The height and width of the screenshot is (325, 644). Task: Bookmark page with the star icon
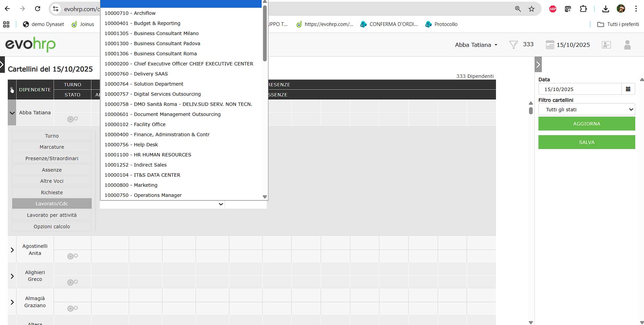click(532, 9)
